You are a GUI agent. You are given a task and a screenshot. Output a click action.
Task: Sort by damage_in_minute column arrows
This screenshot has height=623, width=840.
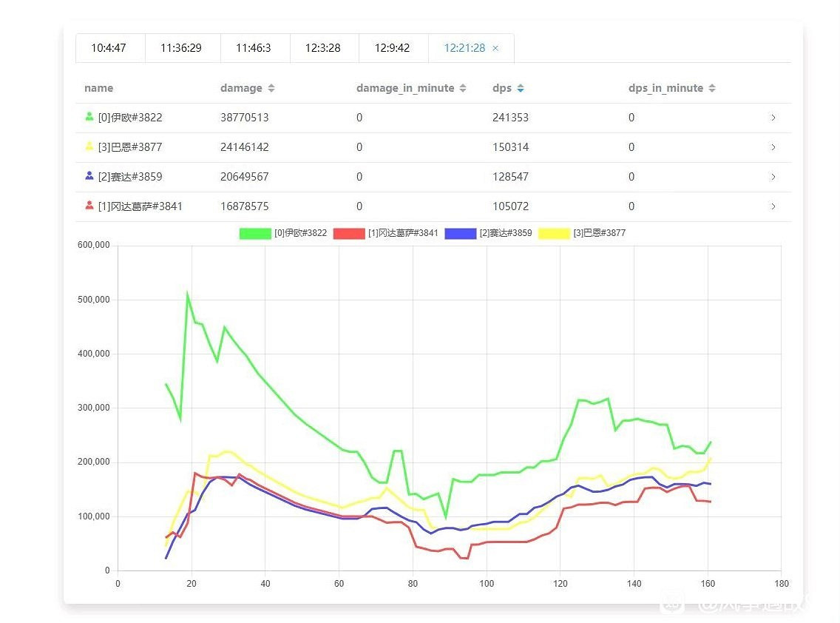[463, 88]
